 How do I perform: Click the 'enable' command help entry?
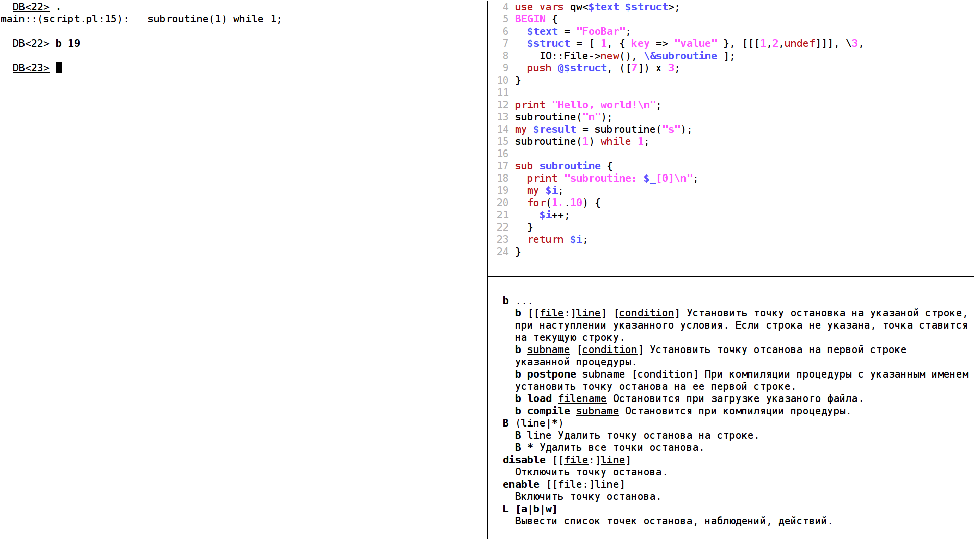521,484
